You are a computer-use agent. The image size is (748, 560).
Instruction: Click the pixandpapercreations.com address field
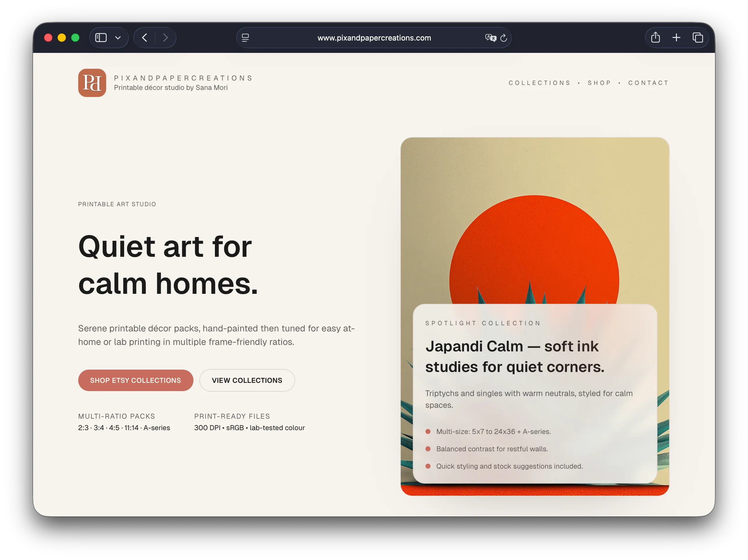[x=374, y=38]
